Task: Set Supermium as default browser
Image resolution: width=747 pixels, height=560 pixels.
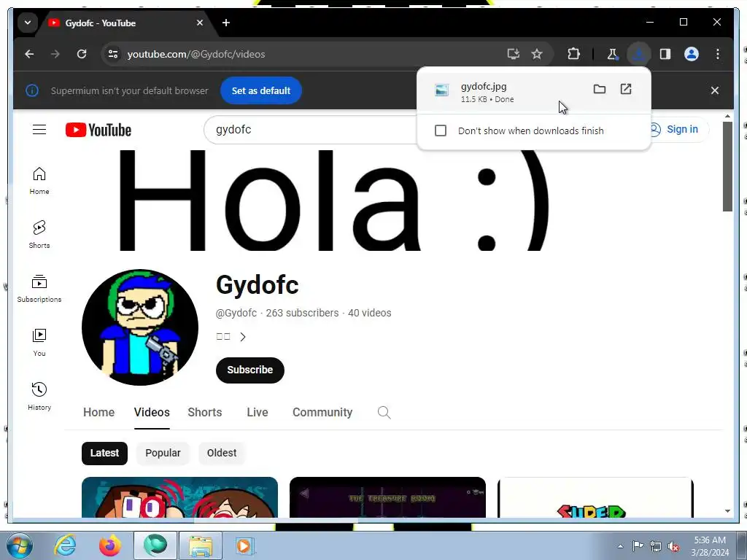Action: pyautogui.click(x=261, y=90)
